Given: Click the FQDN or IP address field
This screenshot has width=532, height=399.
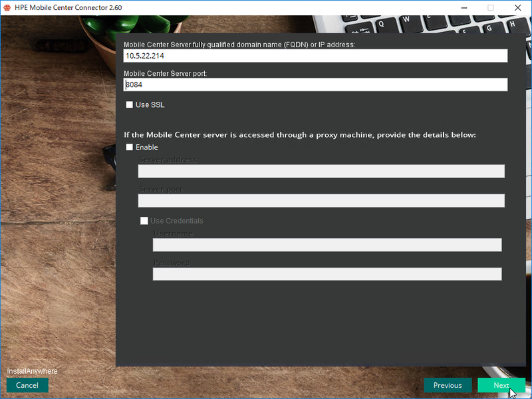Looking at the screenshot, I should [x=316, y=56].
